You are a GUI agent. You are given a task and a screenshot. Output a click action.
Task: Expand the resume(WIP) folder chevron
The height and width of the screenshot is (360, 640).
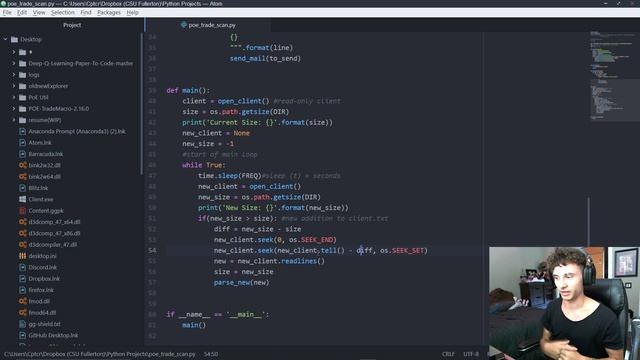coord(13,120)
